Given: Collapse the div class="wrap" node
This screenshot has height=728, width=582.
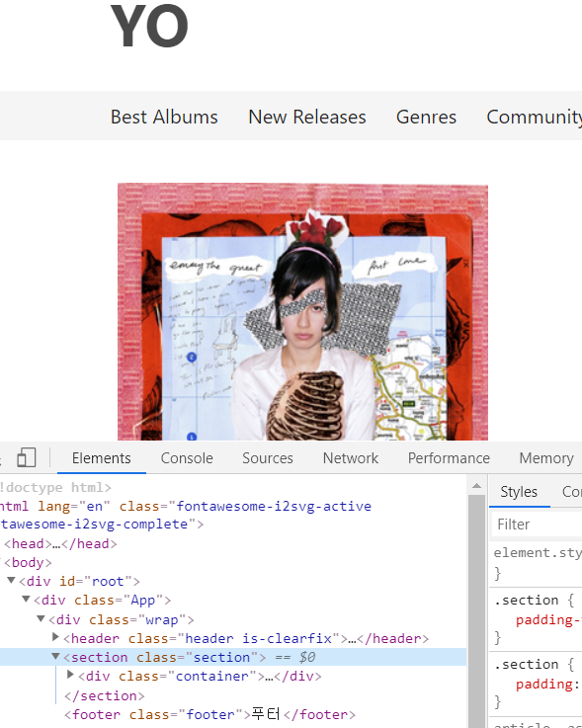Looking at the screenshot, I should [41, 619].
